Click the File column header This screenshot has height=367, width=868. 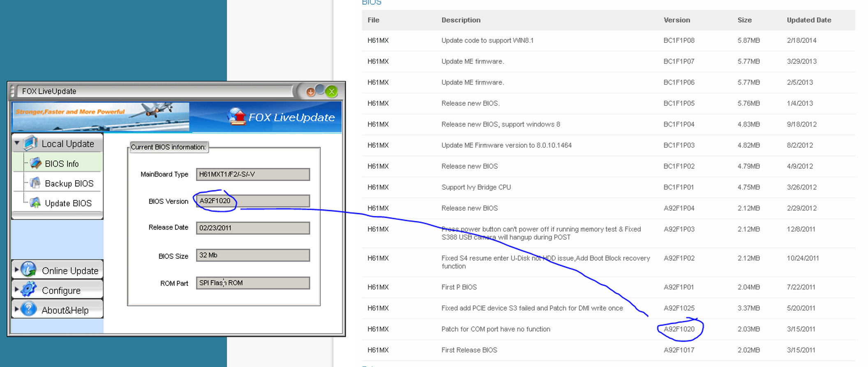373,20
